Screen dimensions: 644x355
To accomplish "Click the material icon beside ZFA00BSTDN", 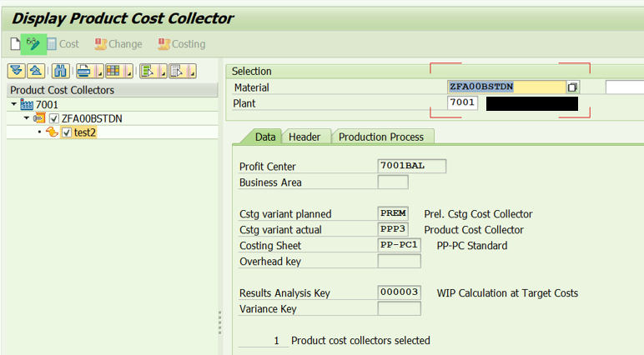I will pyautogui.click(x=39, y=118).
